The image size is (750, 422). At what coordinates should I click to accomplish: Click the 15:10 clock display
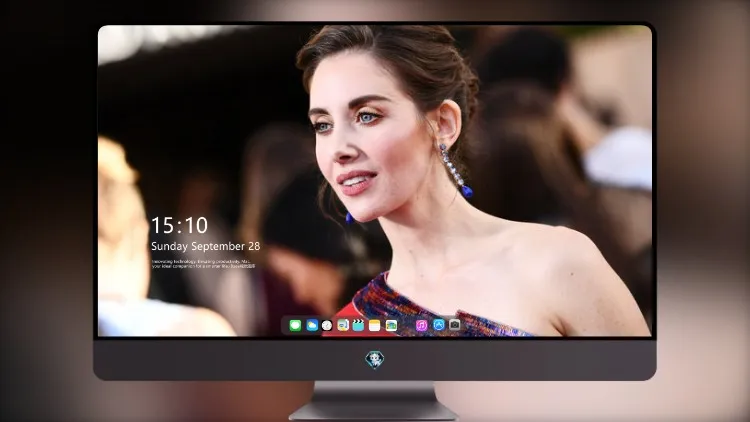click(179, 225)
